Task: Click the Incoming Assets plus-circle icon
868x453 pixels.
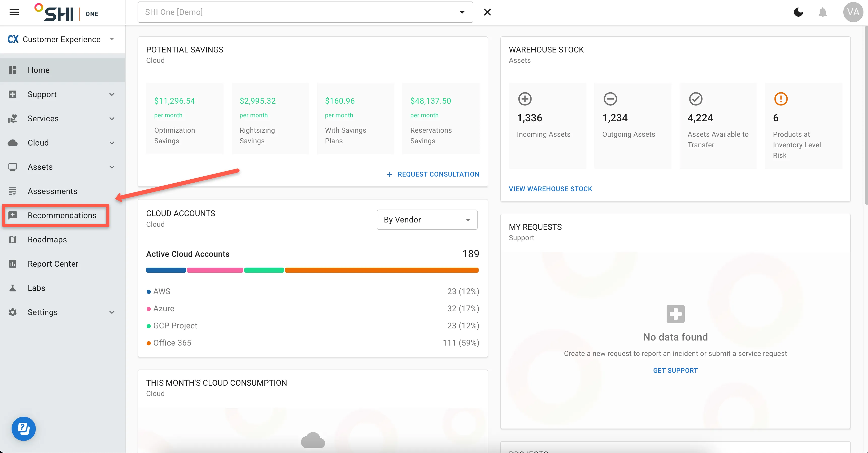Action: click(525, 99)
